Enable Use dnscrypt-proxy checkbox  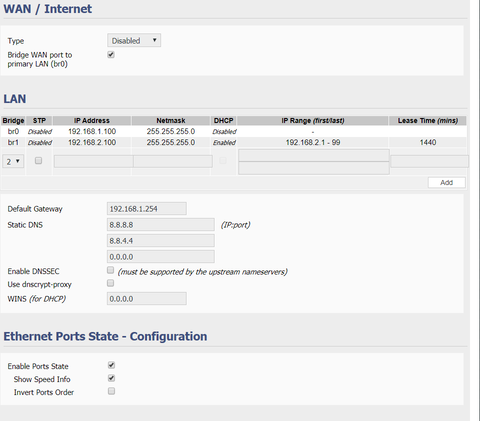pyautogui.click(x=111, y=283)
